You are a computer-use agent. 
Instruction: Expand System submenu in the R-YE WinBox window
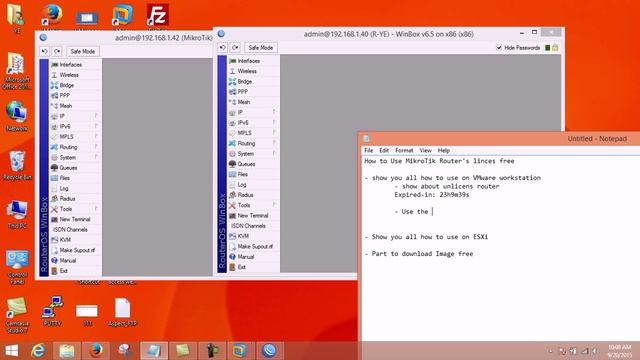pos(253,153)
